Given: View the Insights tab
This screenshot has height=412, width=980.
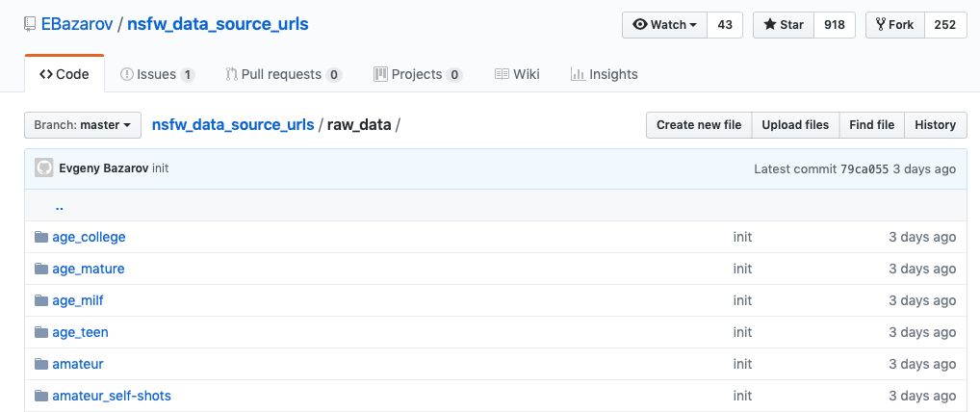Looking at the screenshot, I should (x=604, y=74).
